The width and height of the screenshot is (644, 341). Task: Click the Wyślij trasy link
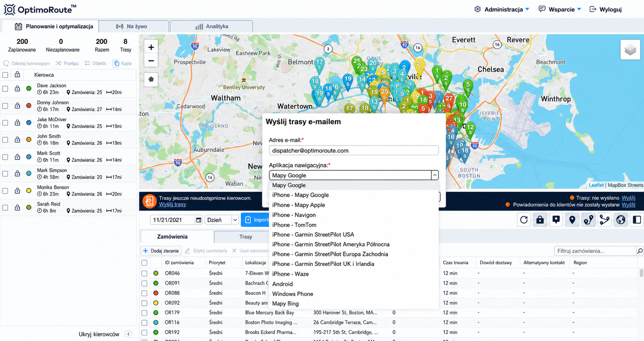click(172, 204)
